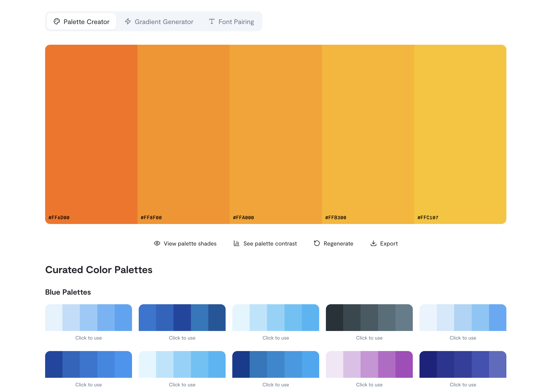Viewport: 549px width, 392px height.
Task: Click the #FF8F00 hex code label
Action: tap(151, 218)
